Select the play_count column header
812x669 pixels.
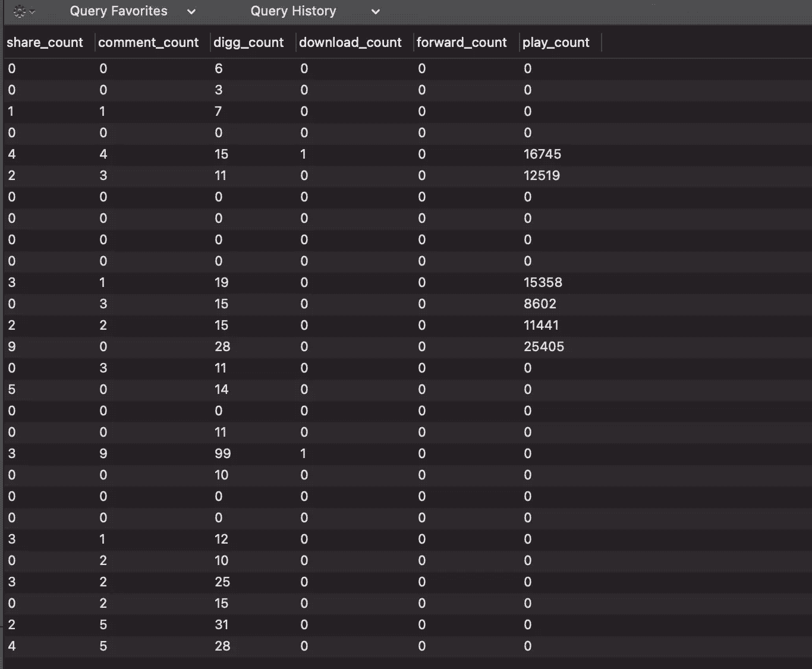point(556,43)
